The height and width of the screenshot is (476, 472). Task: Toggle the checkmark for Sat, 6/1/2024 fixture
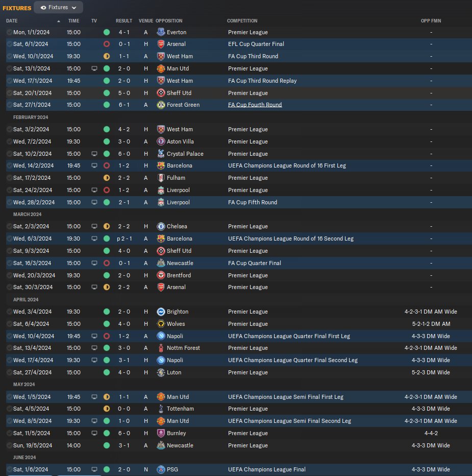(9, 44)
